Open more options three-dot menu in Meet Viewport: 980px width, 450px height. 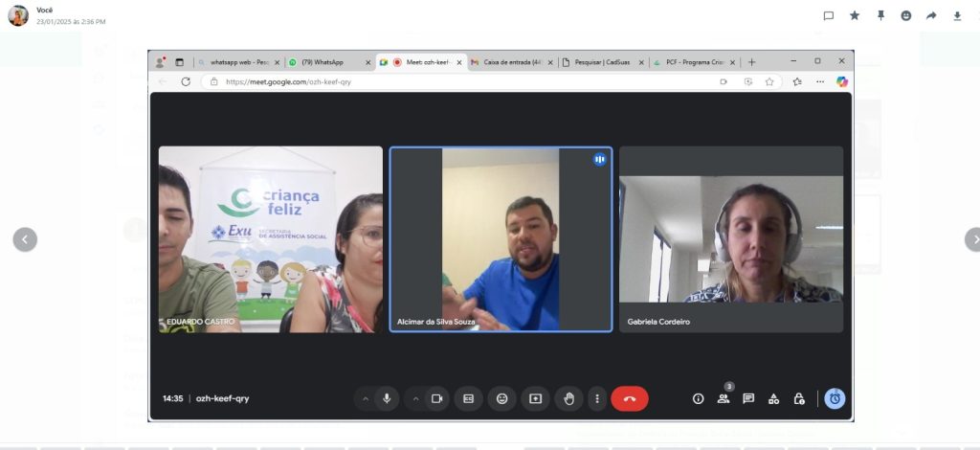point(597,398)
